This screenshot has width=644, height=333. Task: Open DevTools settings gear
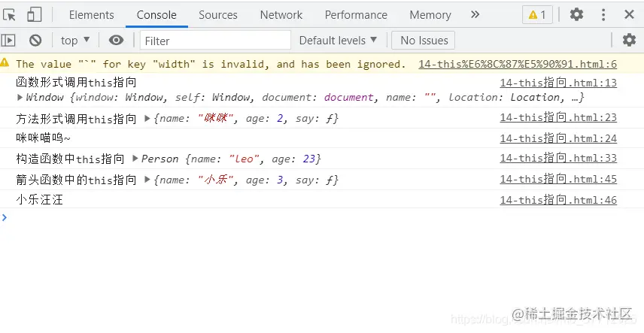[576, 15]
